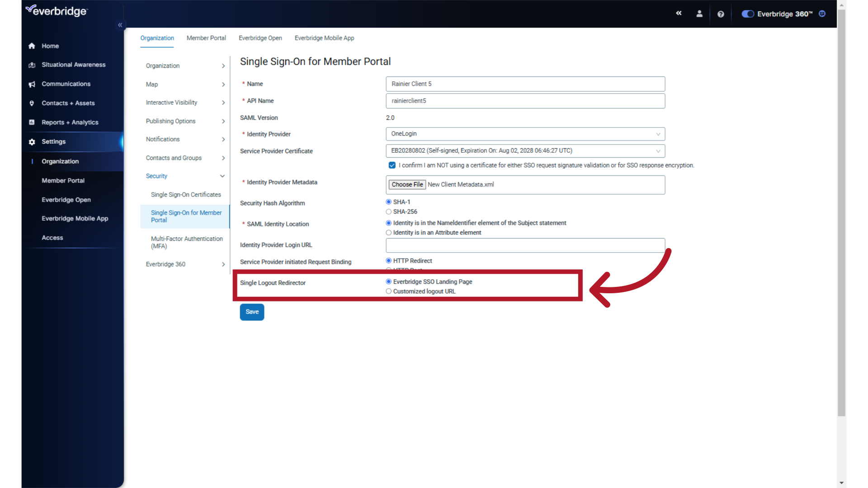868x488 pixels.
Task: Click the Situational Awareness icon
Action: pyautogui.click(x=32, y=64)
